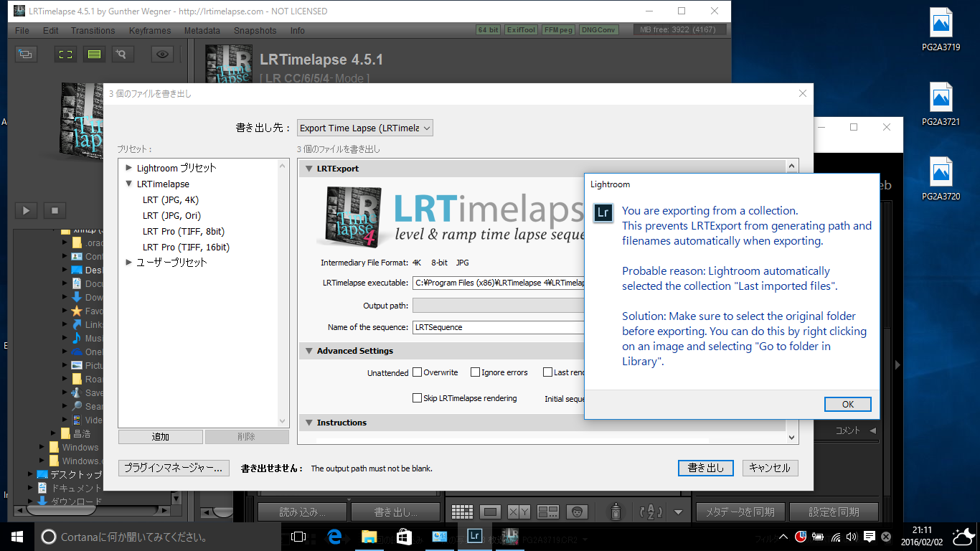Click the Play button in LRTimelapse preview
The width and height of the screenshot is (980, 551).
point(27,210)
